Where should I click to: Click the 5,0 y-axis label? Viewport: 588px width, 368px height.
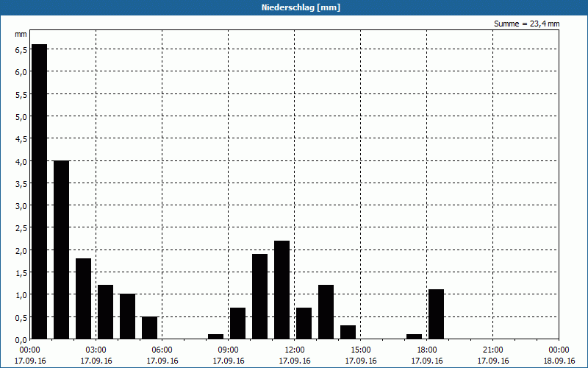pos(21,117)
